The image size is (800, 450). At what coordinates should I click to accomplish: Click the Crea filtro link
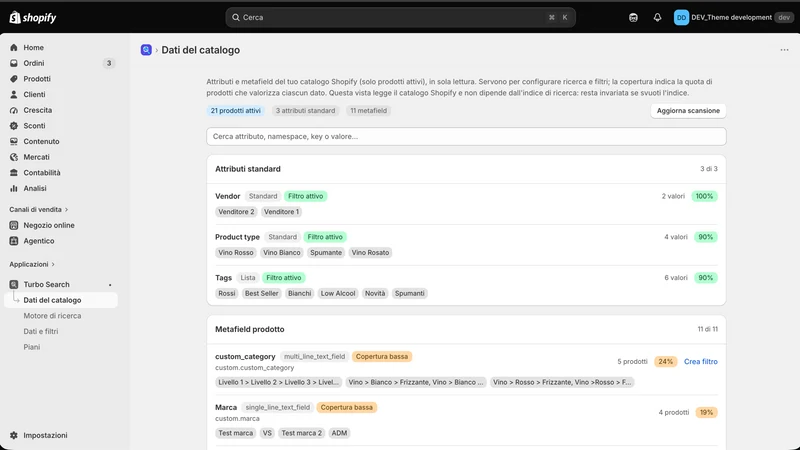701,362
